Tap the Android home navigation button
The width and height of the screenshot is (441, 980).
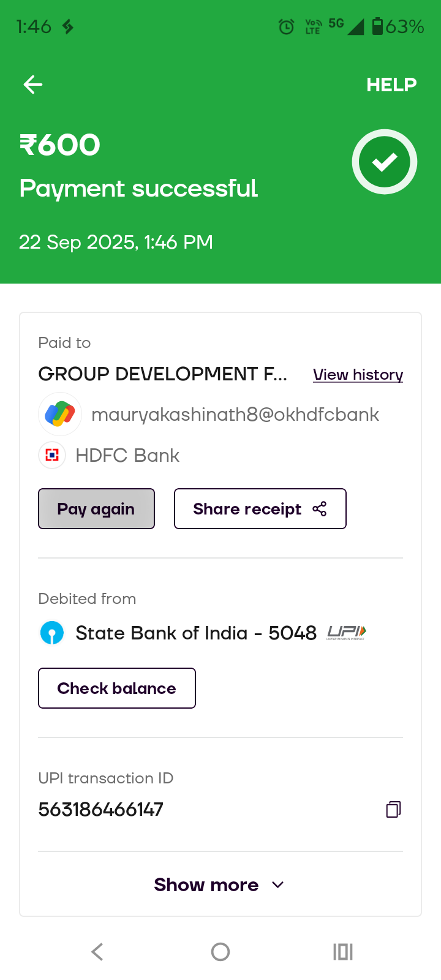(221, 952)
